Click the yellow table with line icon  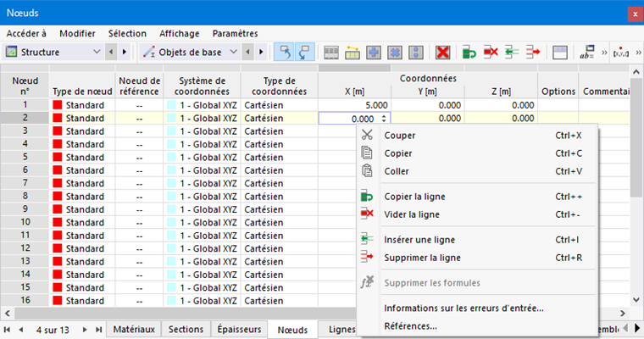[352, 53]
